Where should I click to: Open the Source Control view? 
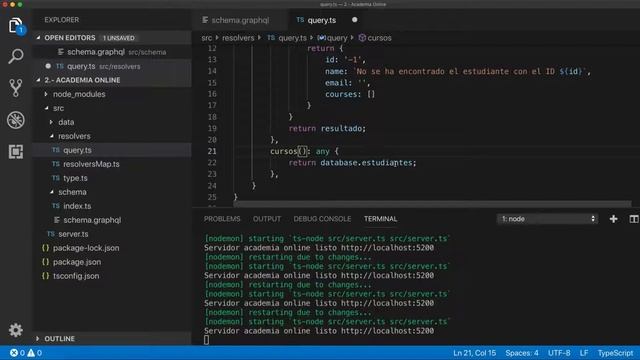coord(16,87)
